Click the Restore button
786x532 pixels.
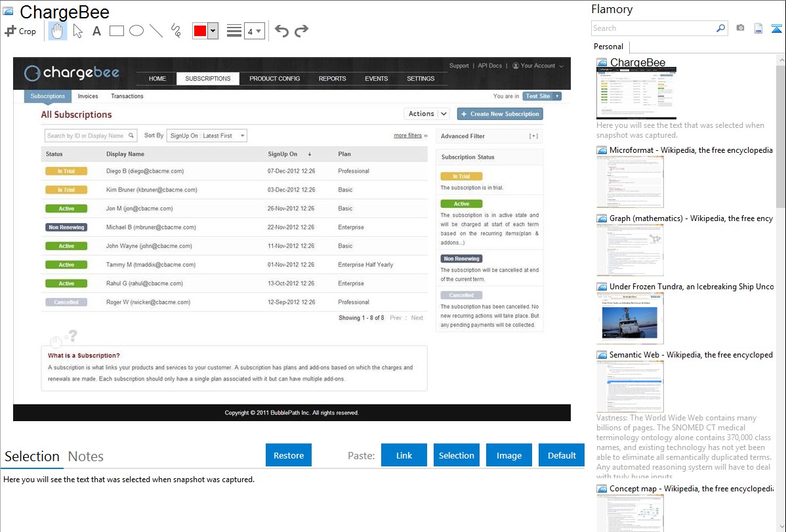289,455
